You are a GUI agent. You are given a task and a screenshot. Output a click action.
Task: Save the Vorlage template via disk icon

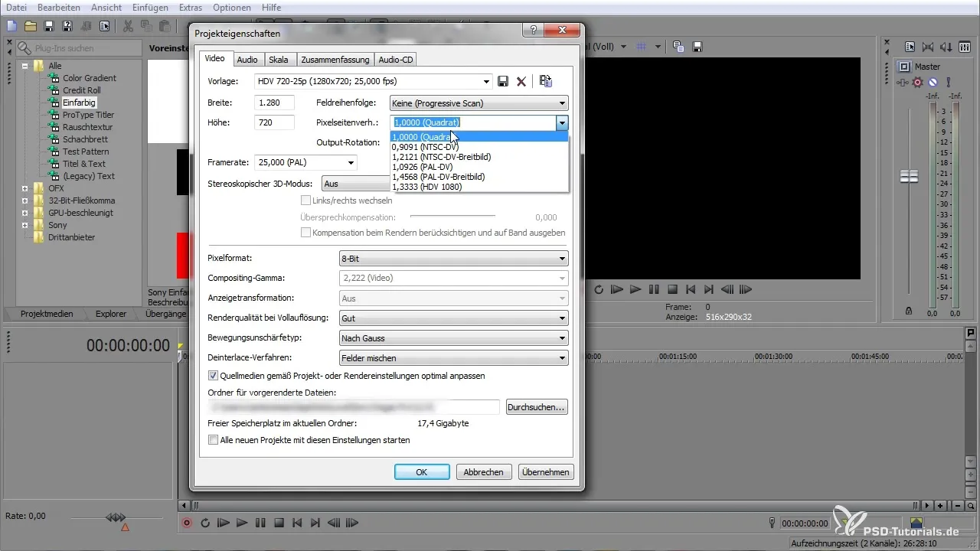pos(504,81)
